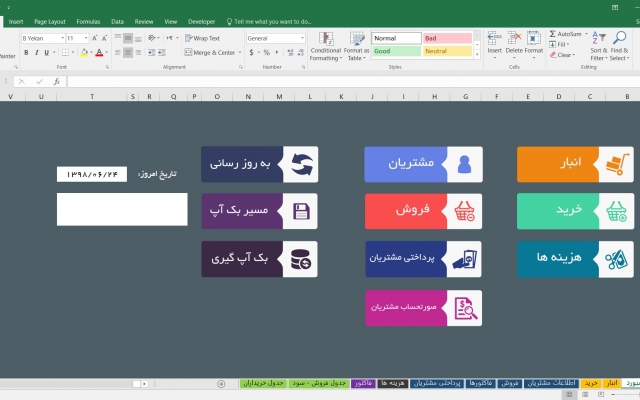
Task: Toggle center horizontal alignment
Action: coord(128,52)
